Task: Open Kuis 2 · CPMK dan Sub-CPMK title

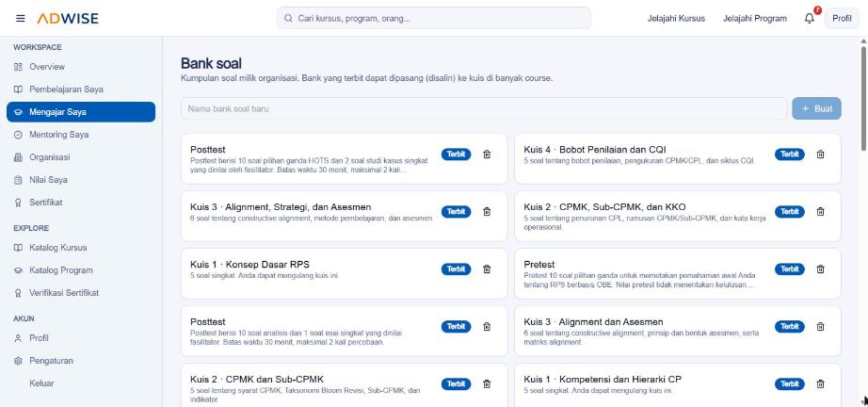Action: click(257, 380)
